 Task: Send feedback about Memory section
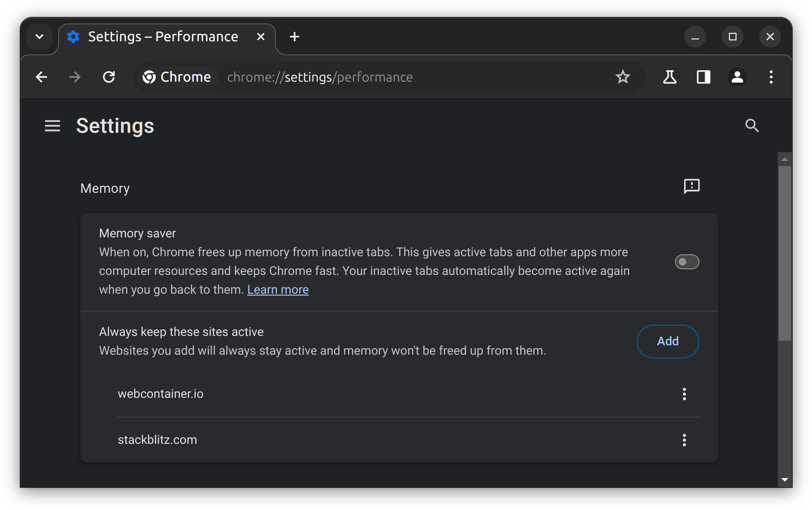click(x=691, y=186)
